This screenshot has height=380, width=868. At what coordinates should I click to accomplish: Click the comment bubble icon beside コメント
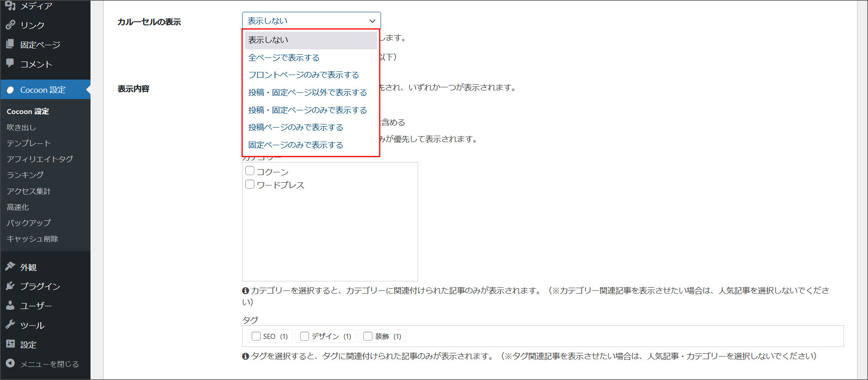(x=10, y=64)
